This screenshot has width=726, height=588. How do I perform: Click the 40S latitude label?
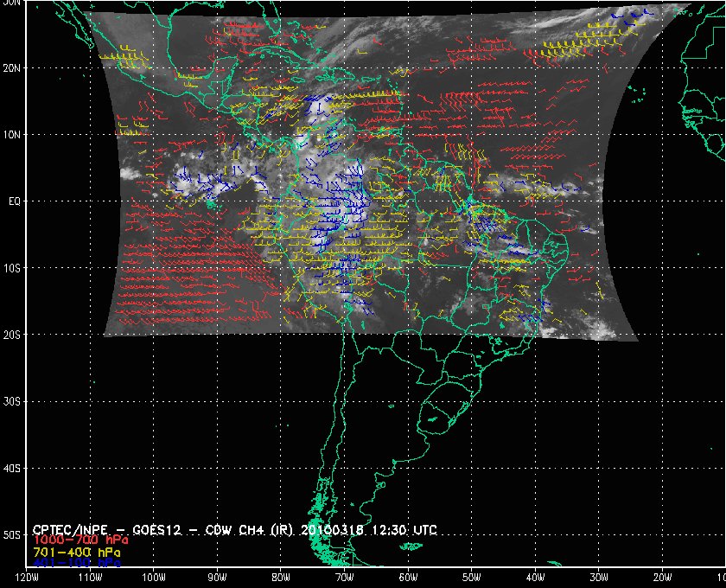[x=12, y=469]
